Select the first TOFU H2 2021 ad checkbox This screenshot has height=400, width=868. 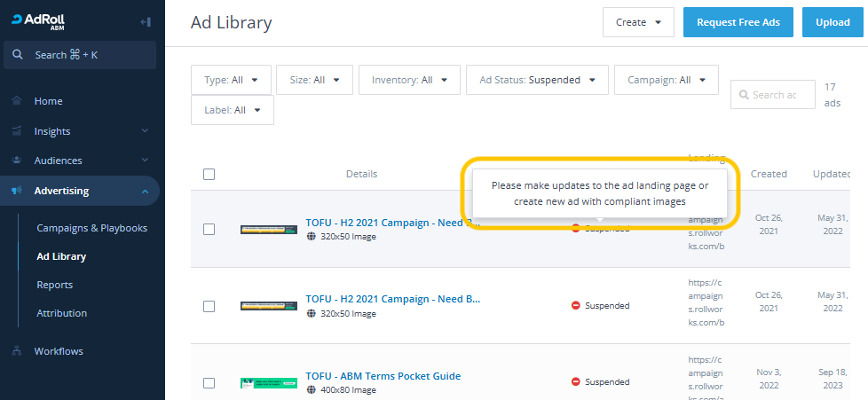click(x=209, y=229)
